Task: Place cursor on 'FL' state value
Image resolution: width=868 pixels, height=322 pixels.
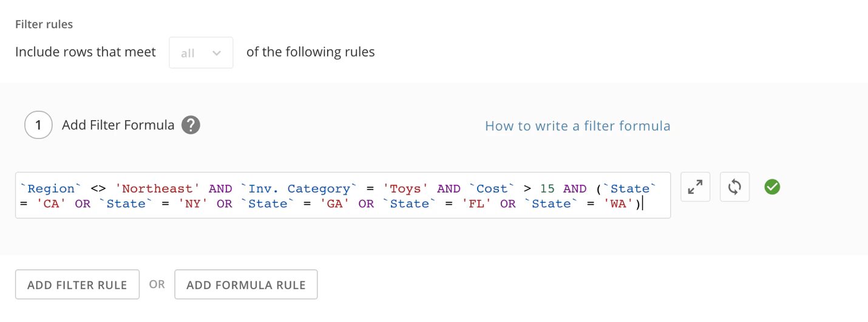Action: (476, 204)
